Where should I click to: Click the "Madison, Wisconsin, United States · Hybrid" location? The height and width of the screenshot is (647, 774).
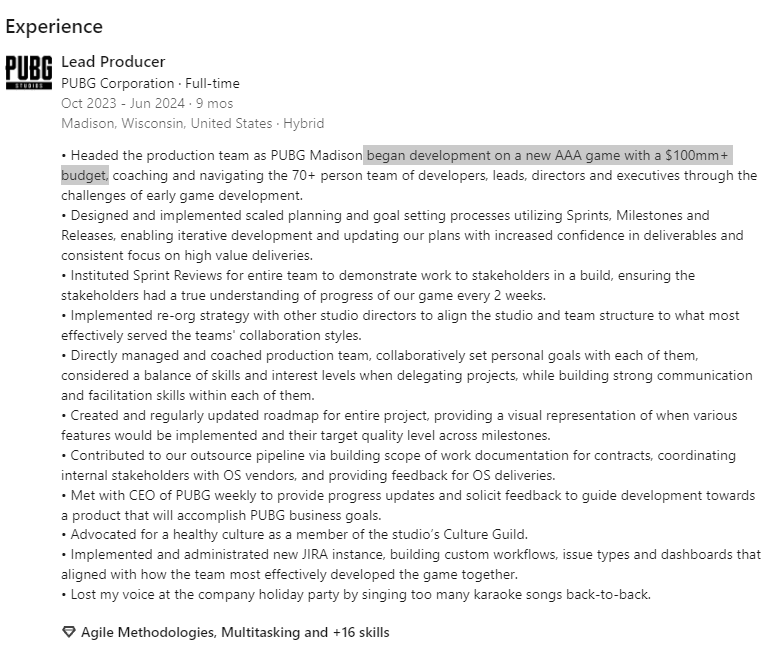[x=192, y=123]
